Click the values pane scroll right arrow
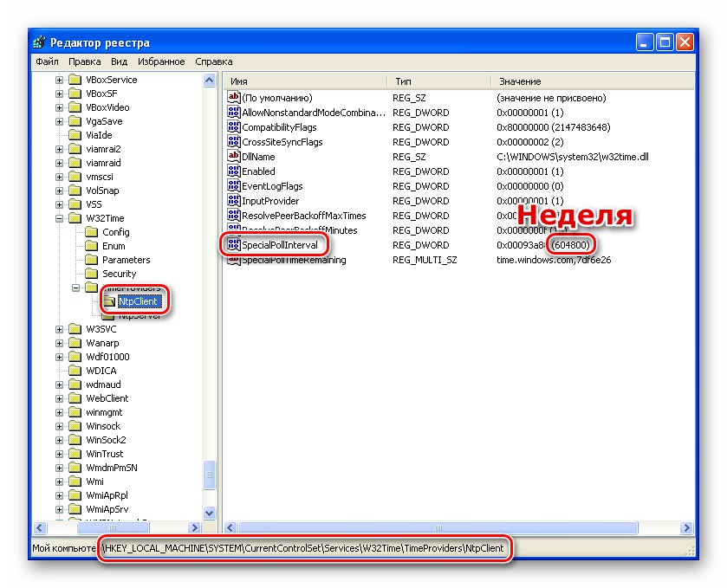Screen dimensions: 727x588 686,527
